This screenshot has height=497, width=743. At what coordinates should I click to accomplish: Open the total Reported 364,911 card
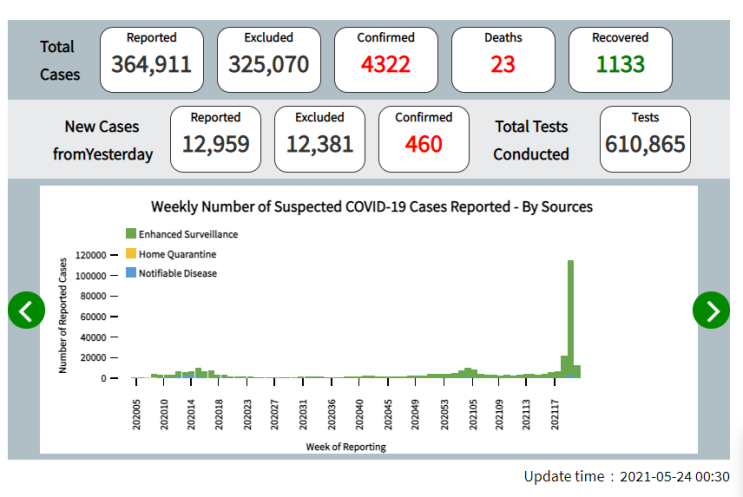pyautogui.click(x=152, y=60)
